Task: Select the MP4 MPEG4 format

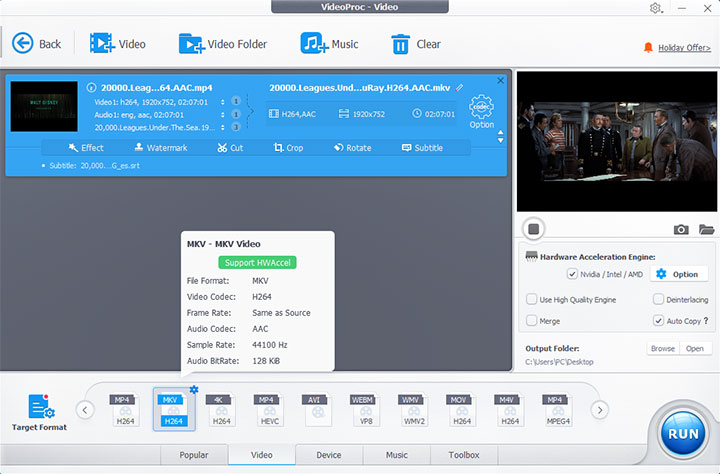Action: click(x=557, y=410)
